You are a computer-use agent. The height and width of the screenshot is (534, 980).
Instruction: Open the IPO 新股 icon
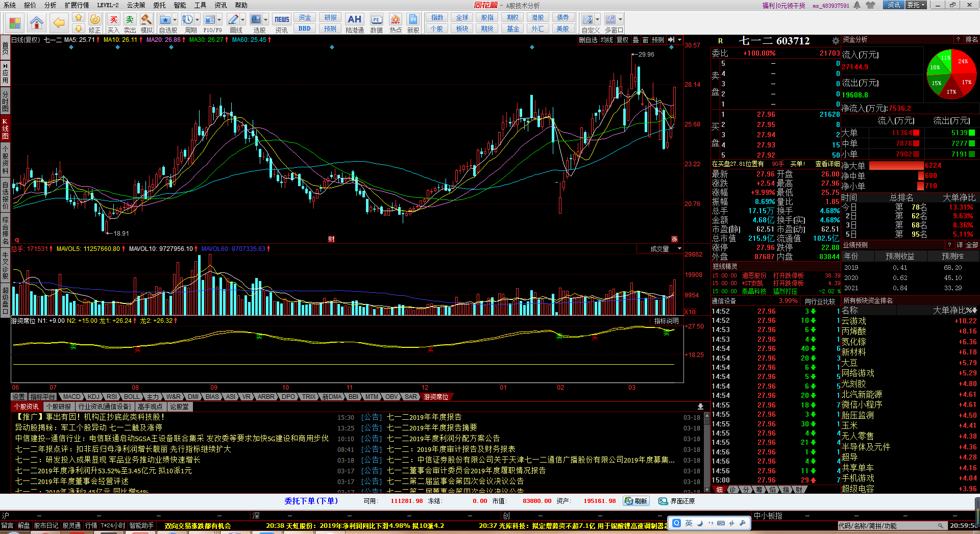point(413,23)
